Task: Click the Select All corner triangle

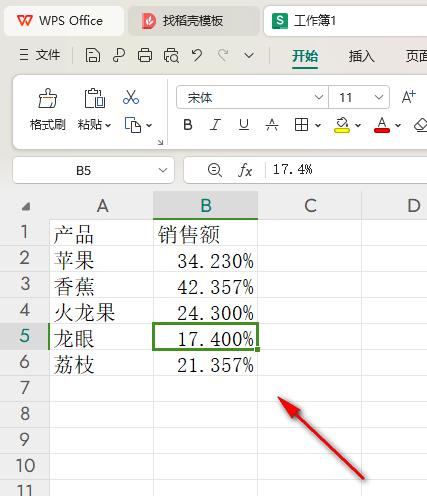Action: click(x=26, y=207)
